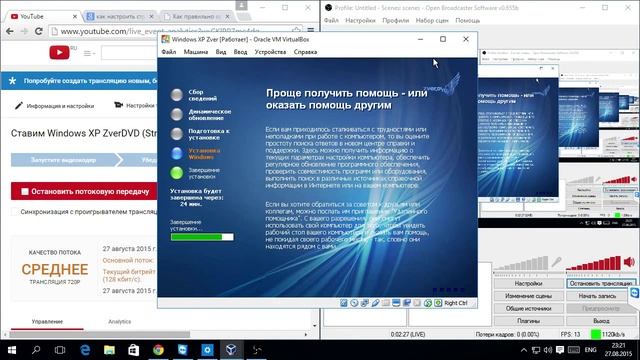The image size is (640, 360).
Task: Open Windows Start menu
Action: point(12,350)
